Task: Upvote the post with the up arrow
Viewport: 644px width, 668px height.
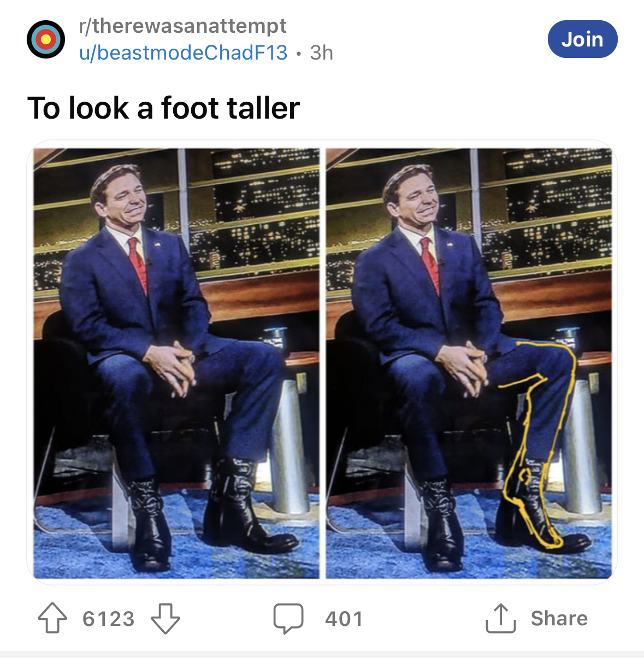Action: [52, 618]
